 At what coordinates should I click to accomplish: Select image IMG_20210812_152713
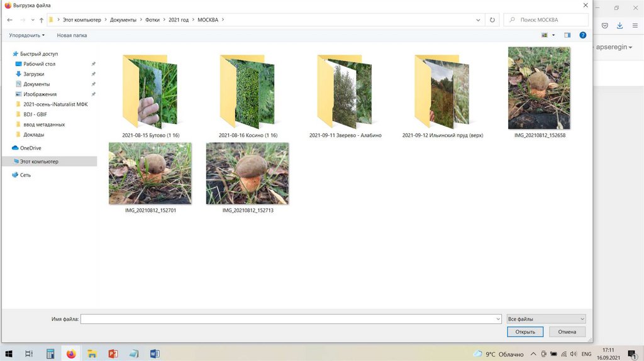248,178
